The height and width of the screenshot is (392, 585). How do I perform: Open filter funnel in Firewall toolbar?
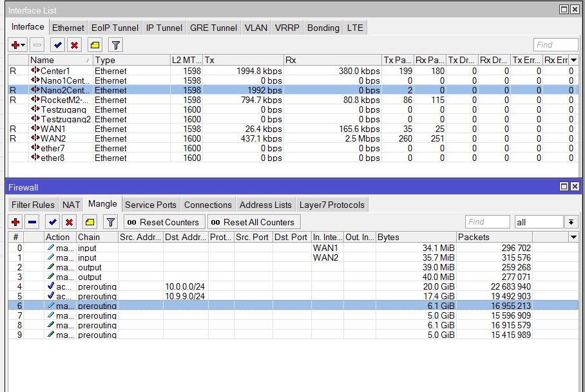tap(110, 222)
